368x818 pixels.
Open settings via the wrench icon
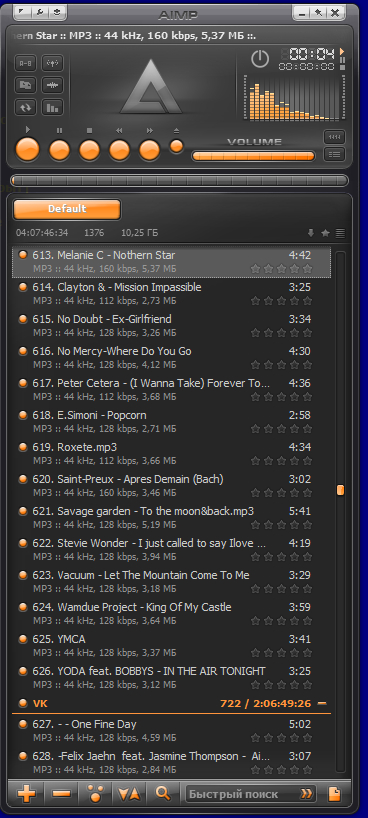click(40, 12)
